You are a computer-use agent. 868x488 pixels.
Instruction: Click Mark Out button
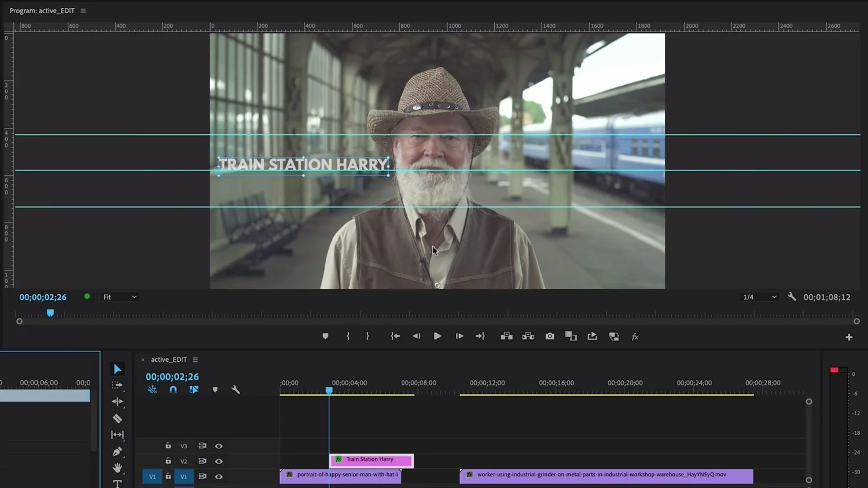[367, 336]
